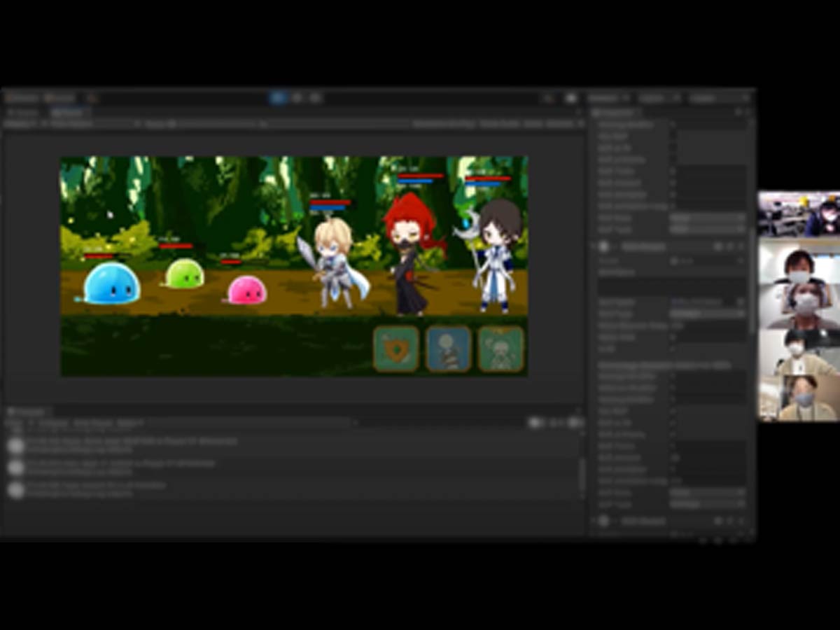Open the Console Editor dropdown

click(x=129, y=423)
